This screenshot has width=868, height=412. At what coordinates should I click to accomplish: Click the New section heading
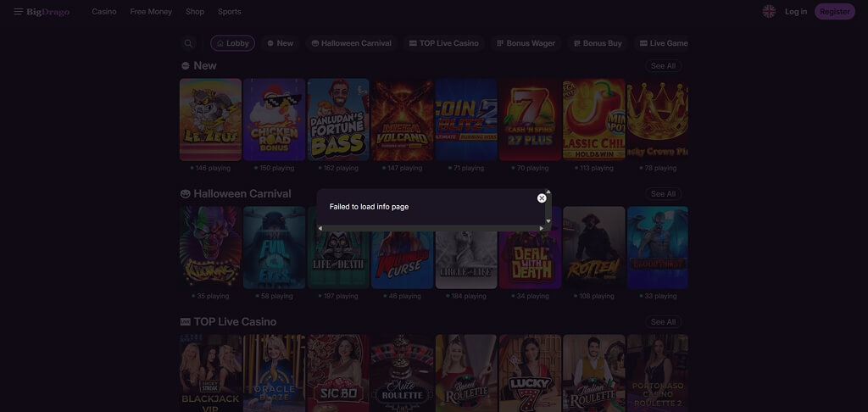pyautogui.click(x=205, y=66)
